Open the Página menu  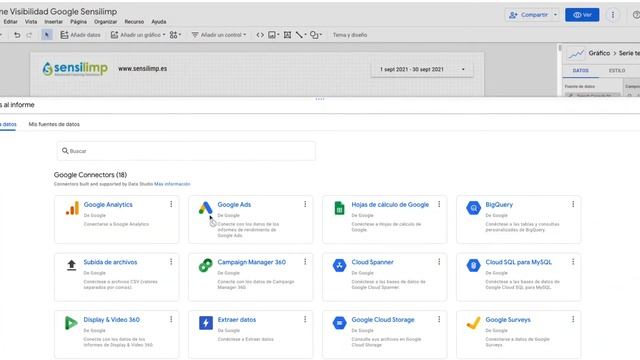tap(78, 22)
